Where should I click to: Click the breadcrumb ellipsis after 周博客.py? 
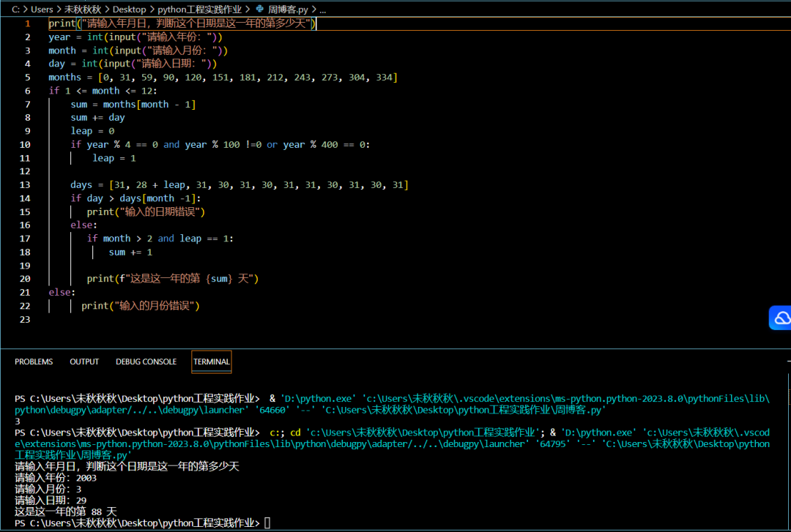click(323, 10)
